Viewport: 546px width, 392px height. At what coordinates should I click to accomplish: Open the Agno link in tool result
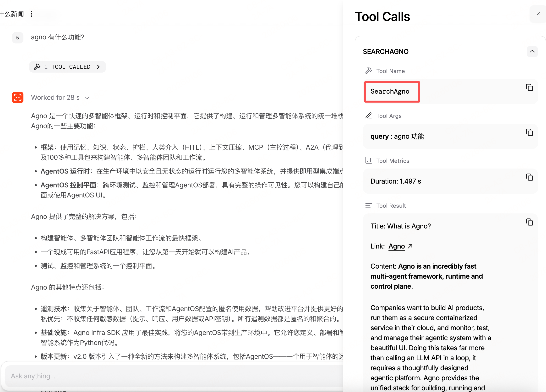tap(397, 246)
